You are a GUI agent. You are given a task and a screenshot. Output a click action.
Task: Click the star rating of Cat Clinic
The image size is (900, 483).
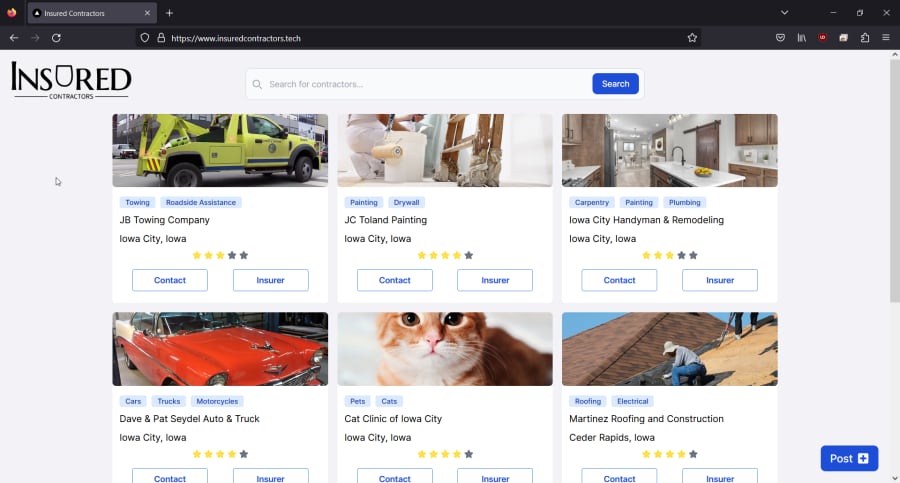click(445, 454)
